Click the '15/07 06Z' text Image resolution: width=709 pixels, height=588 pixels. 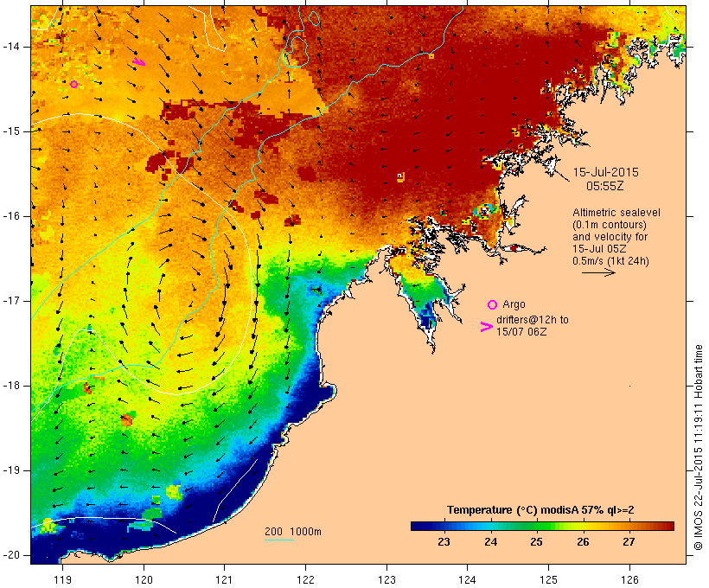(521, 331)
